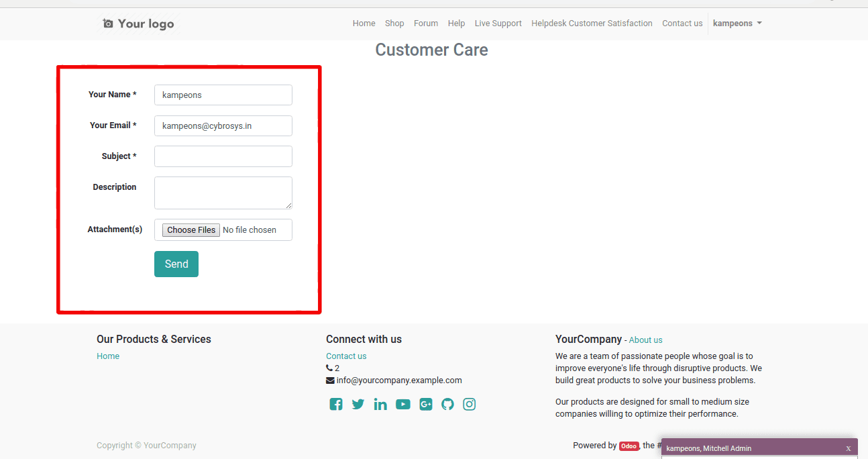Click the Choose Files button

click(191, 230)
